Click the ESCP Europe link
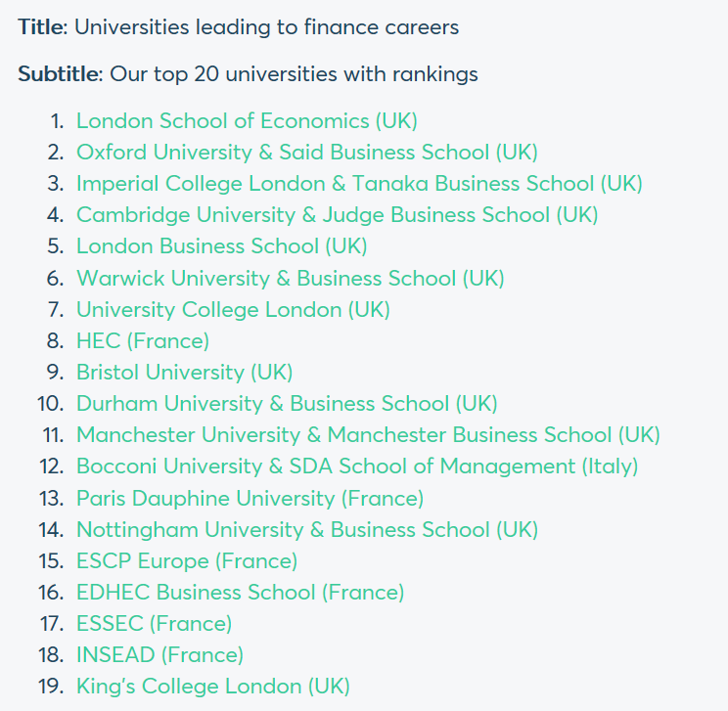The image size is (728, 711). (187, 561)
